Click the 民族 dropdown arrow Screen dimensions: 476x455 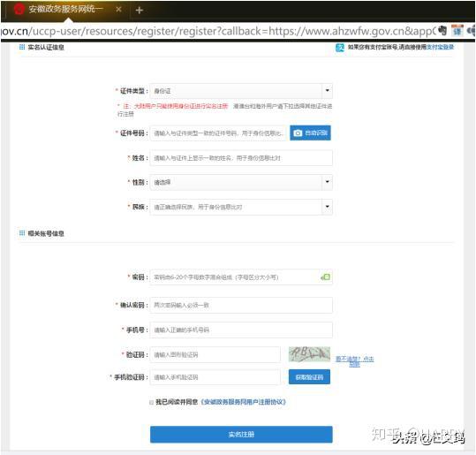pos(328,207)
